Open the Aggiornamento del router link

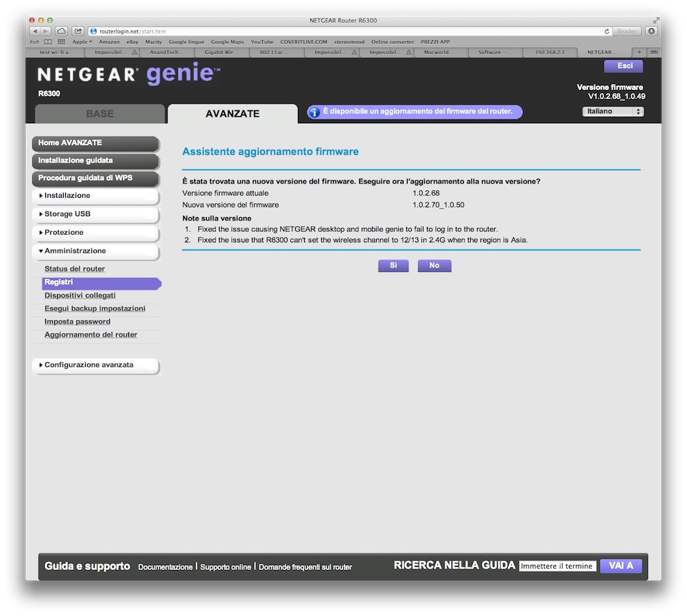pyautogui.click(x=91, y=335)
